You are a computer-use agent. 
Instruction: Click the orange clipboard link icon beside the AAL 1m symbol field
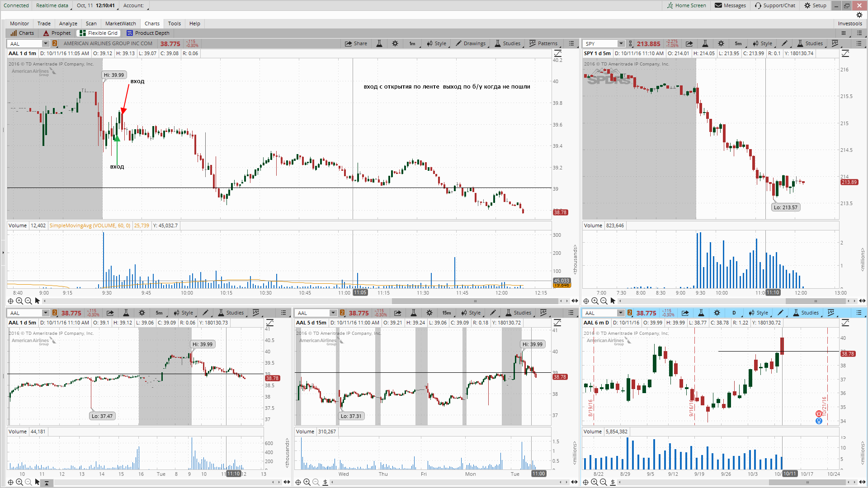tap(55, 43)
